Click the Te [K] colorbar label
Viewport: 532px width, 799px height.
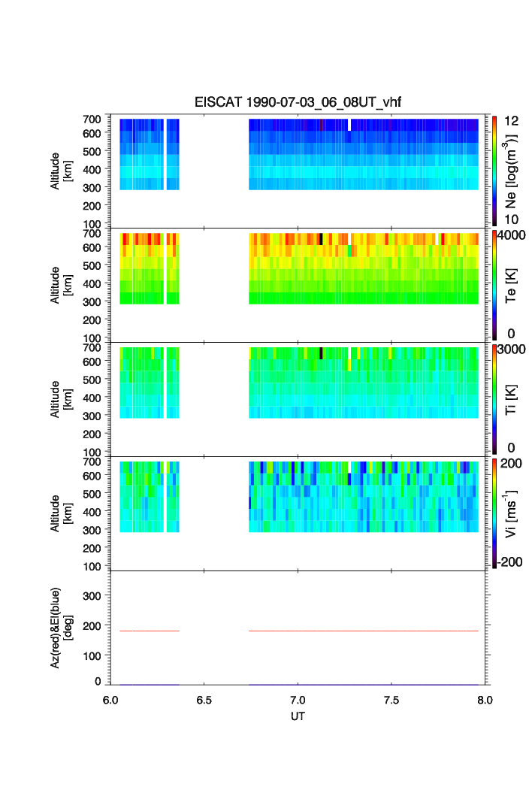coord(511,286)
